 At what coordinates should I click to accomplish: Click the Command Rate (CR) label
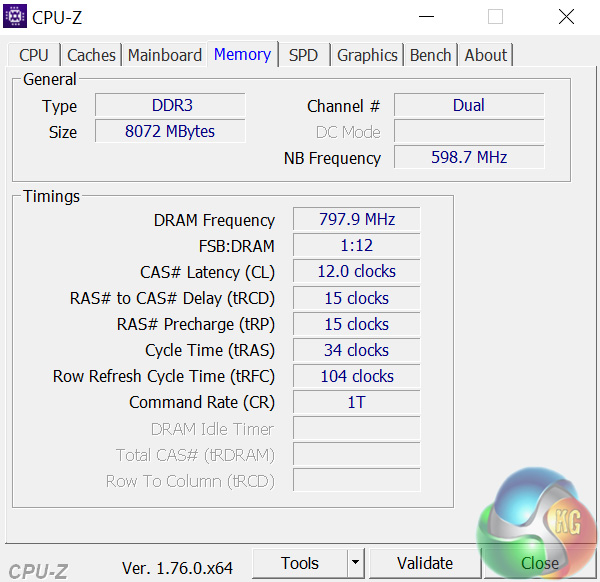[202, 403]
